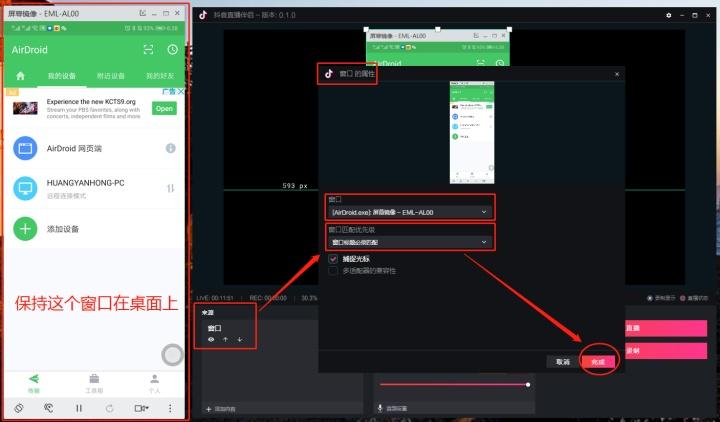Open the three-dot more menu in mirror toolbar
Screen dimensions: 720x422
170,408
